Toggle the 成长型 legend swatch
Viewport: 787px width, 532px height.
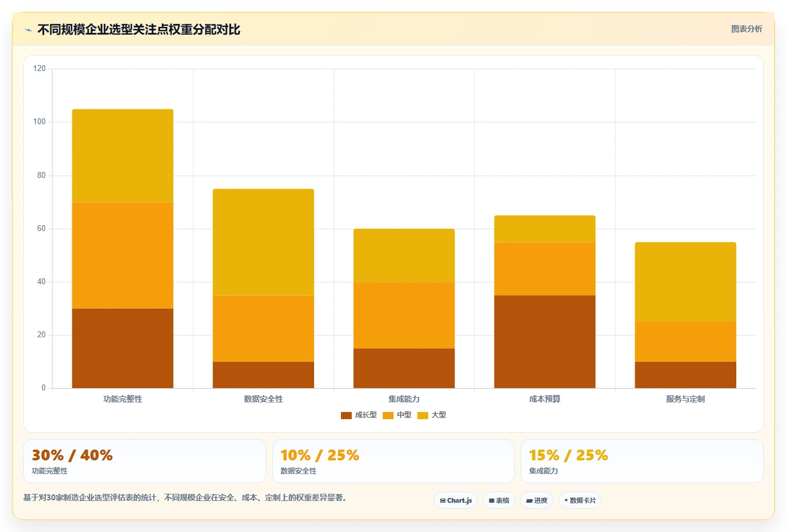point(346,415)
